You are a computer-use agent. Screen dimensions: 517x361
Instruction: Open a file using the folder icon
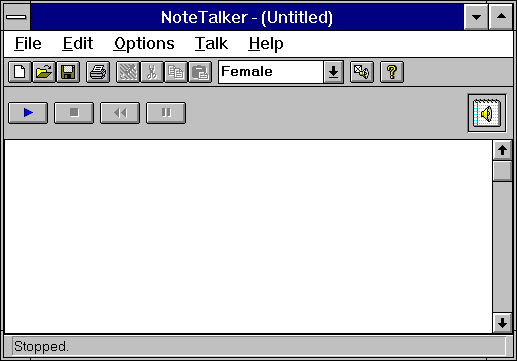pos(44,72)
